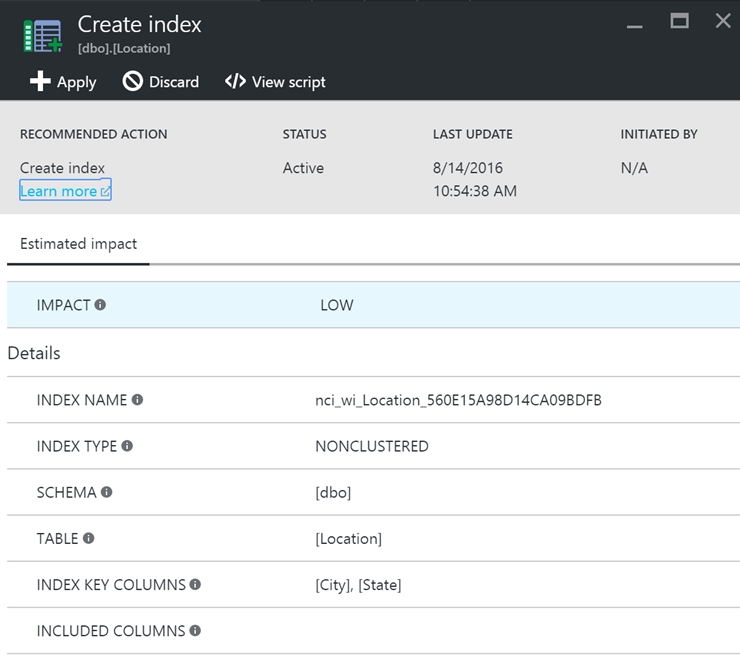740x660 pixels.
Task: Click the INDEX NAME info icon
Action: point(137,400)
